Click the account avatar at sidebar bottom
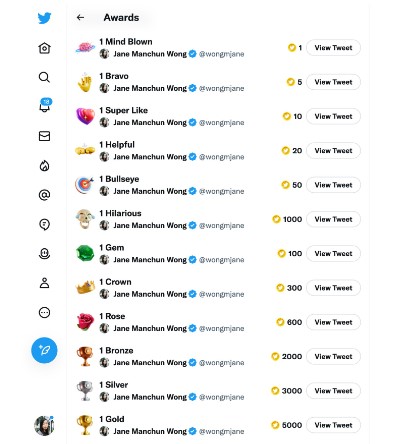Viewport: 420px width, 444px height. click(x=44, y=426)
